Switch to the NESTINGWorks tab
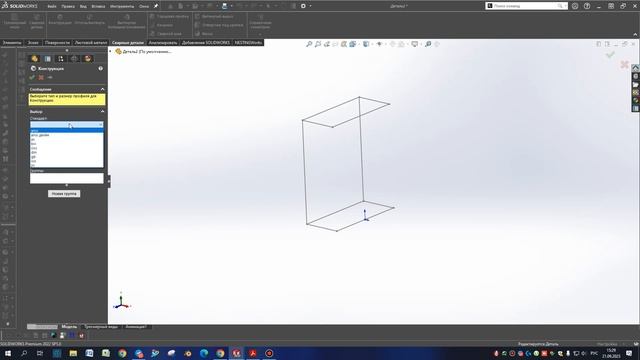This screenshot has height=360, width=640. coord(248,42)
